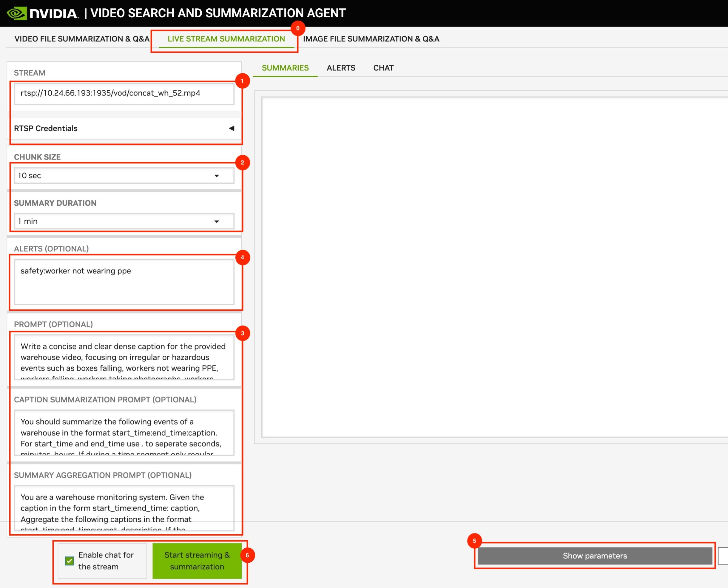Viewport: 728px width, 588px height.
Task: Click the Alerts optional text box
Action: pyautogui.click(x=124, y=282)
